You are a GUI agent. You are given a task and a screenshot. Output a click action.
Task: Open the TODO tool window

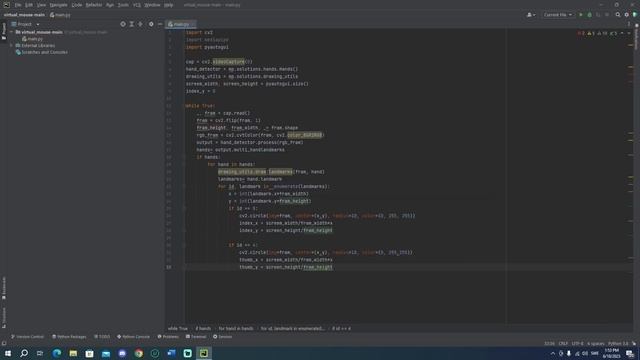(102, 337)
